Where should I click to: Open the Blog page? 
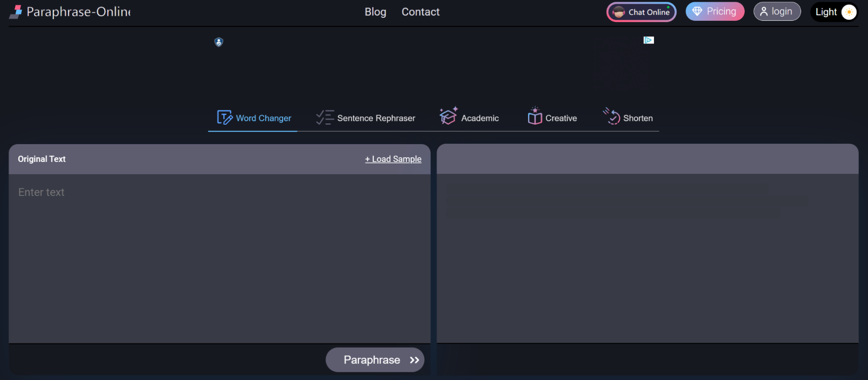coord(375,12)
